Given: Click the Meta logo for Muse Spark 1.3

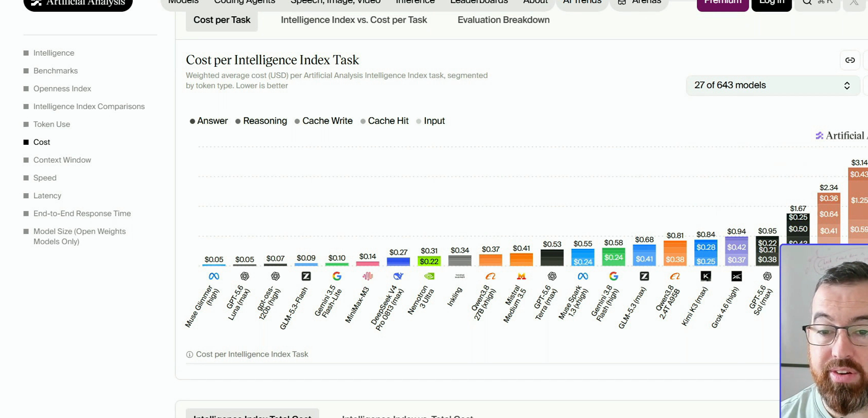Looking at the screenshot, I should click(x=583, y=276).
